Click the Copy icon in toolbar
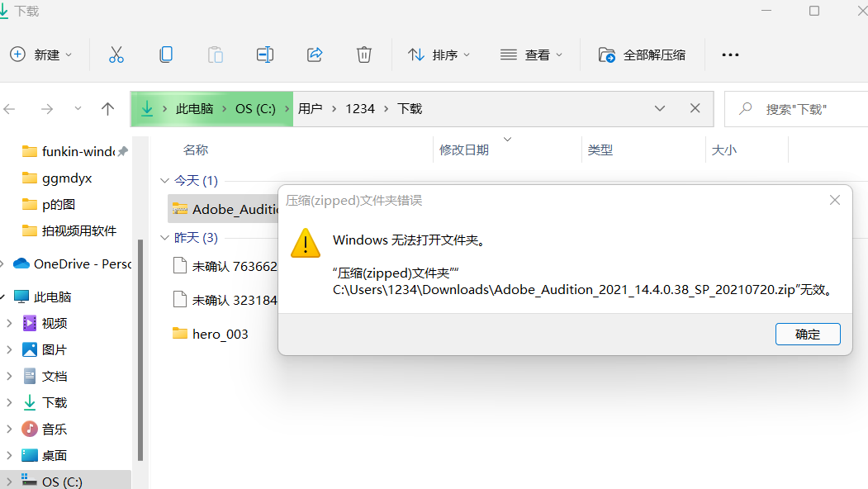This screenshot has height=489, width=868. 165,55
